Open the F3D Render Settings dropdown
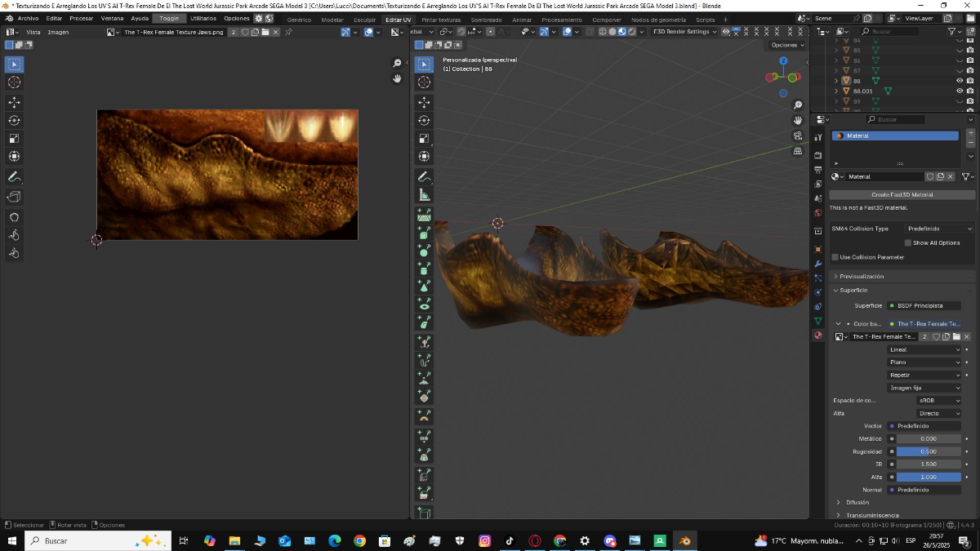The image size is (980, 551). tap(684, 32)
